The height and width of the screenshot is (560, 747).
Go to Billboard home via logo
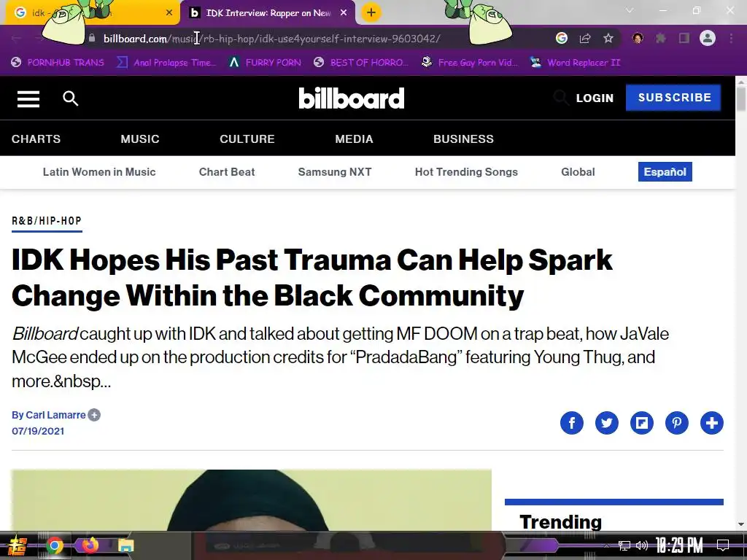point(352,98)
